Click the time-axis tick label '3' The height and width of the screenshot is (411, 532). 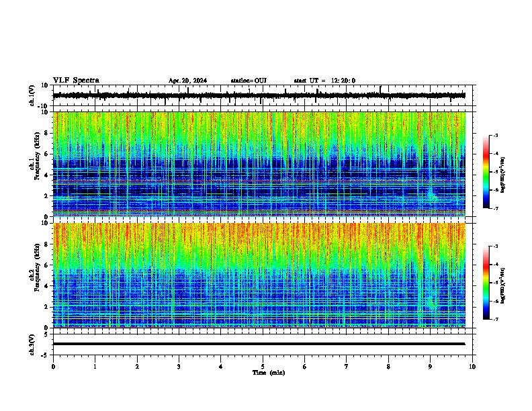pos(179,367)
